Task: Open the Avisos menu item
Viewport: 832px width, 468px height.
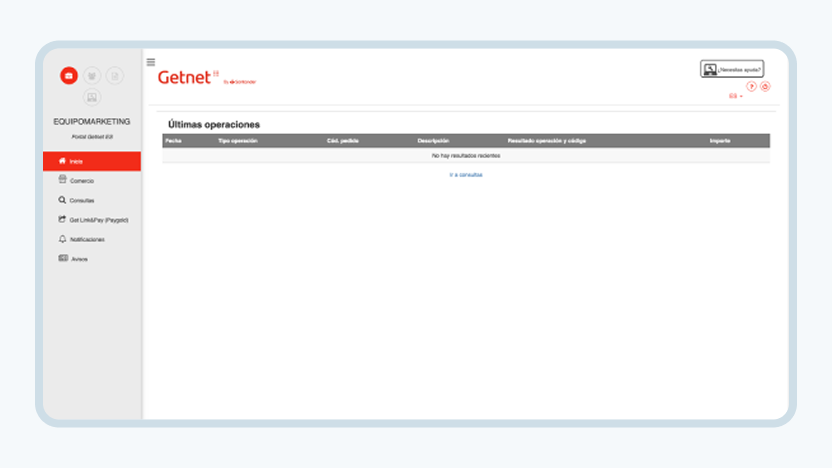Action: [92, 259]
